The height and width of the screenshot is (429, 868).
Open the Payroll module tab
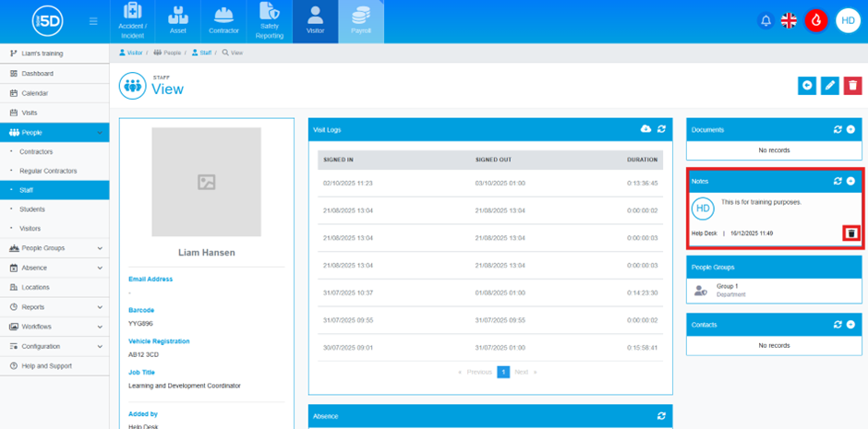(x=360, y=22)
